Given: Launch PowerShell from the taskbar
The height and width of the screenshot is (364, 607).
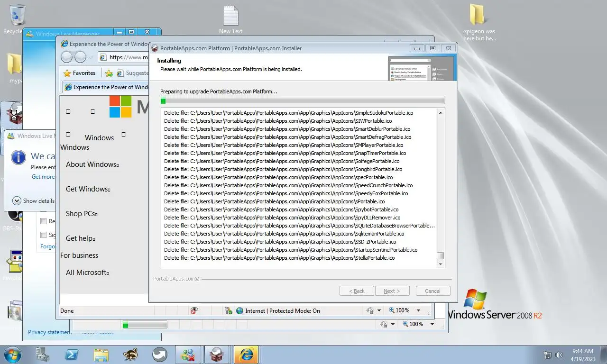Looking at the screenshot, I should (72, 355).
